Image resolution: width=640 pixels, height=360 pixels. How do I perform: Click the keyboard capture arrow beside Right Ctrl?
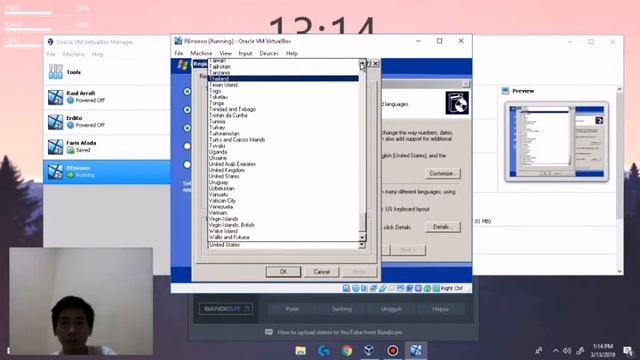click(436, 288)
